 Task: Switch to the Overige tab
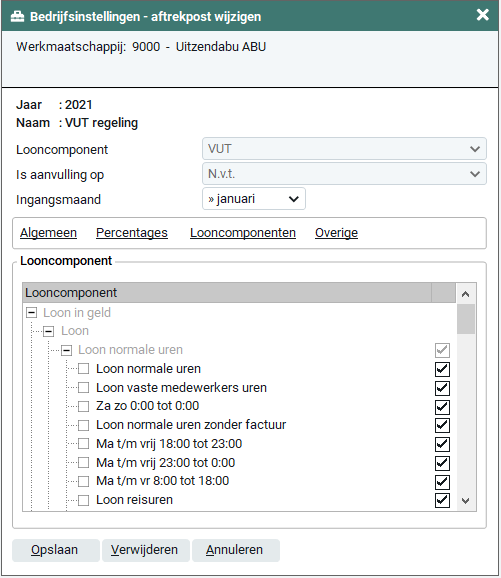(336, 233)
